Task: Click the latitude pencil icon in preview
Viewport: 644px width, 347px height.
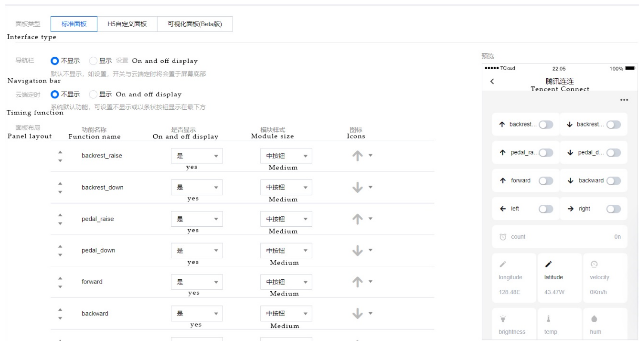Action: tap(548, 264)
